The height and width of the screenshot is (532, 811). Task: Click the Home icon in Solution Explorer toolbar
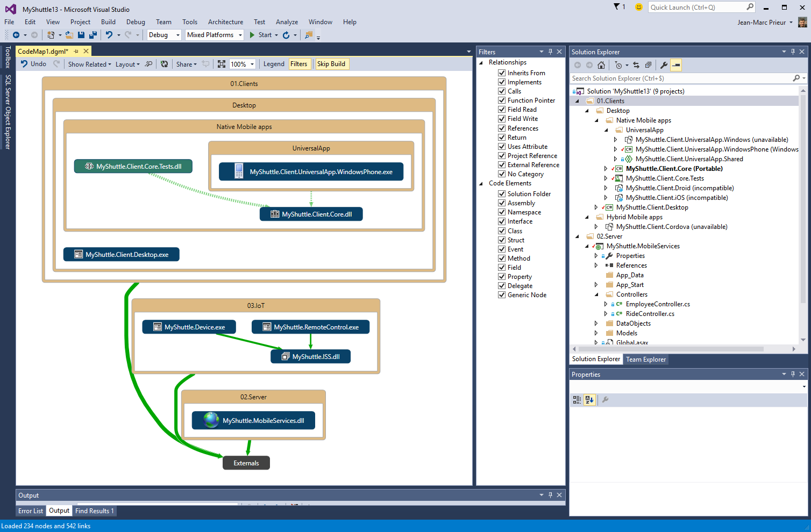[601, 64]
